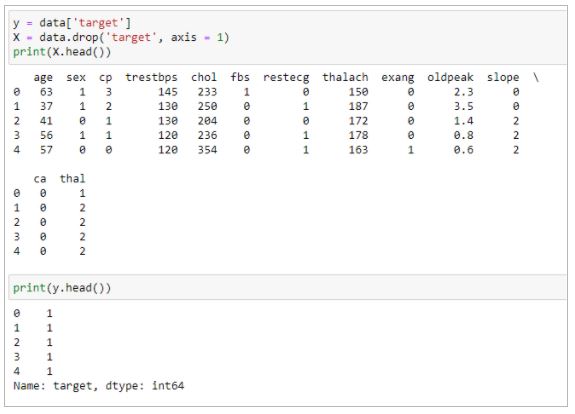Click trestbps value 145 in row 0
This screenshot has height=414, width=575.
click(x=168, y=92)
